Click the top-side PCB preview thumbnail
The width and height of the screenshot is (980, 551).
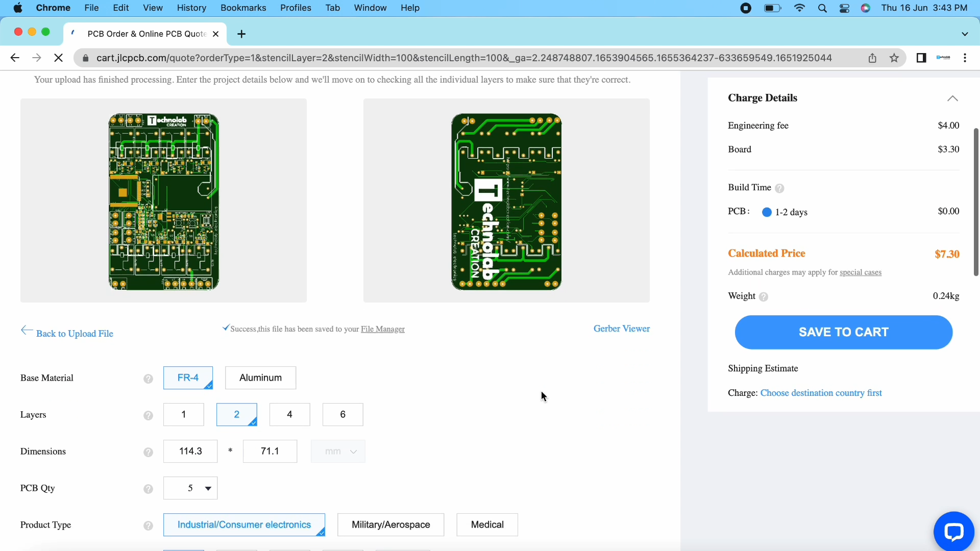tap(163, 201)
